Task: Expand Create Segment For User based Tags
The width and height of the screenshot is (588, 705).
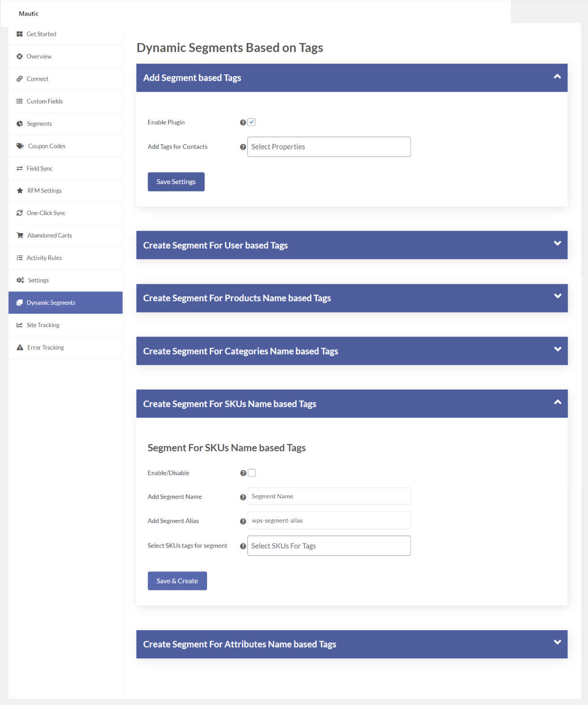Action: pyautogui.click(x=557, y=243)
